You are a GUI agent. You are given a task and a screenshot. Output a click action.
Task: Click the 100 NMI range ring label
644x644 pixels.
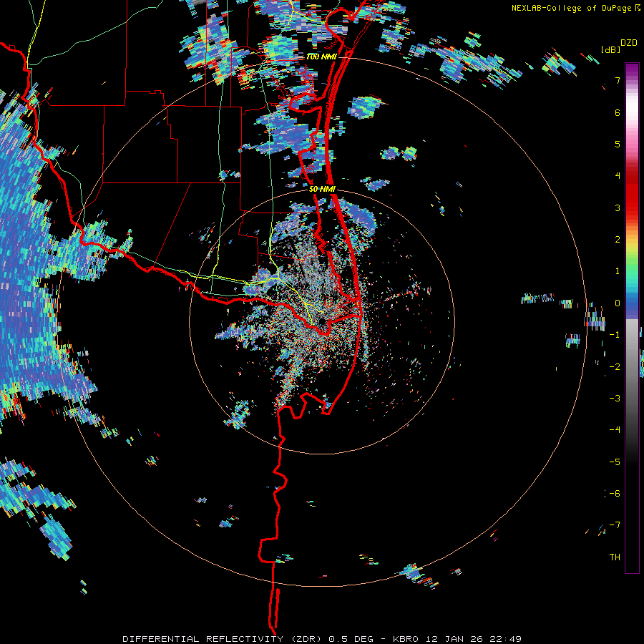point(321,57)
